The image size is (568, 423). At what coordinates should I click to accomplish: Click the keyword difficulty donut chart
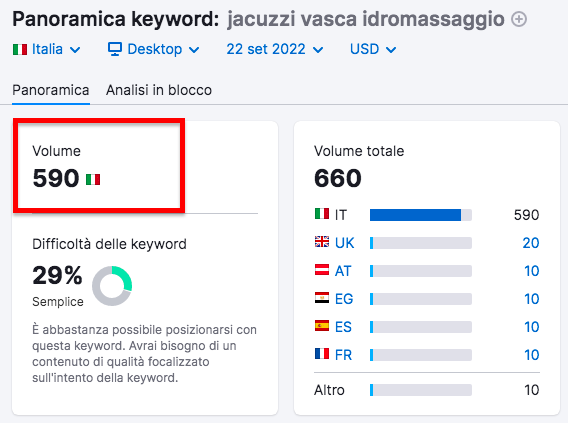[112, 286]
